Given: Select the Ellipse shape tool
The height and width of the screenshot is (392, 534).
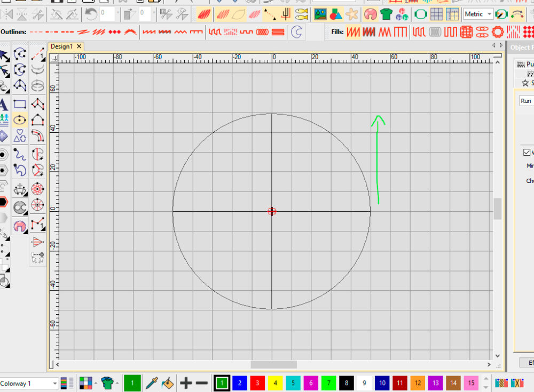Looking at the screenshot, I should pyautogui.click(x=20, y=119).
